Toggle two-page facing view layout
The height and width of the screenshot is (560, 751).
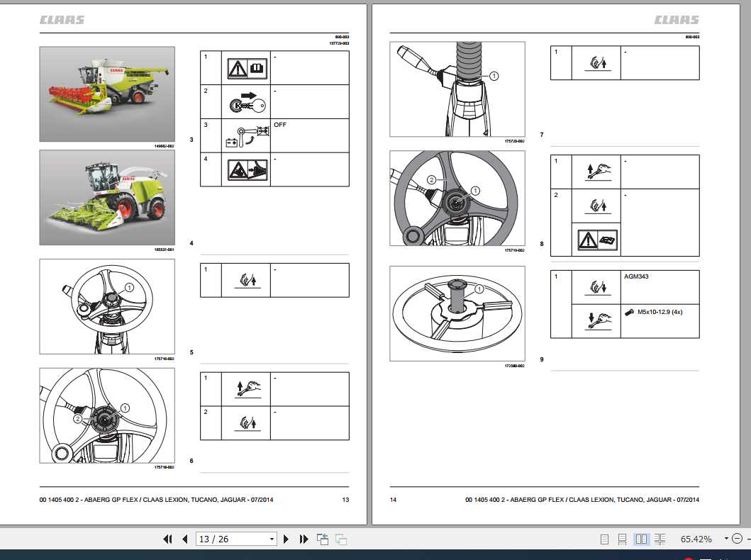point(641,539)
